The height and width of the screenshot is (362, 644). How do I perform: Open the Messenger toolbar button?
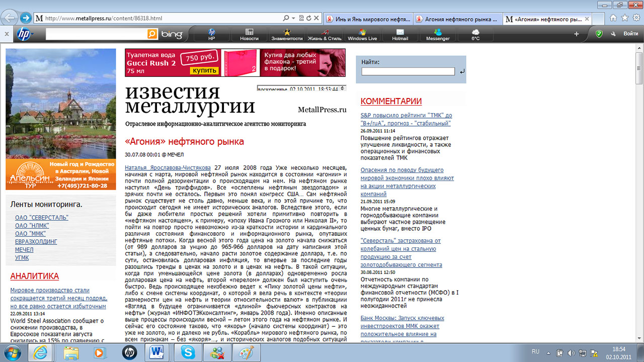tap(438, 34)
